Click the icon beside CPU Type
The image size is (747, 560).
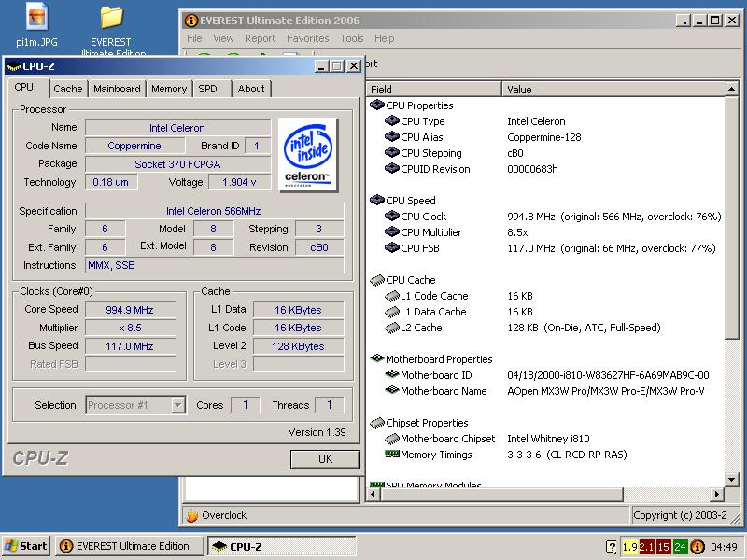click(x=391, y=121)
